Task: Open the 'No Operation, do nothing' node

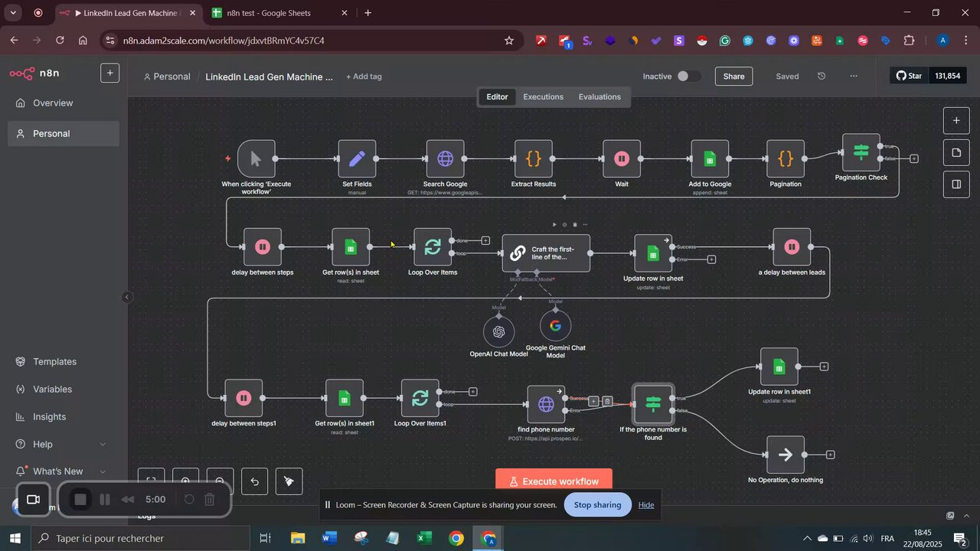Action: click(786, 455)
